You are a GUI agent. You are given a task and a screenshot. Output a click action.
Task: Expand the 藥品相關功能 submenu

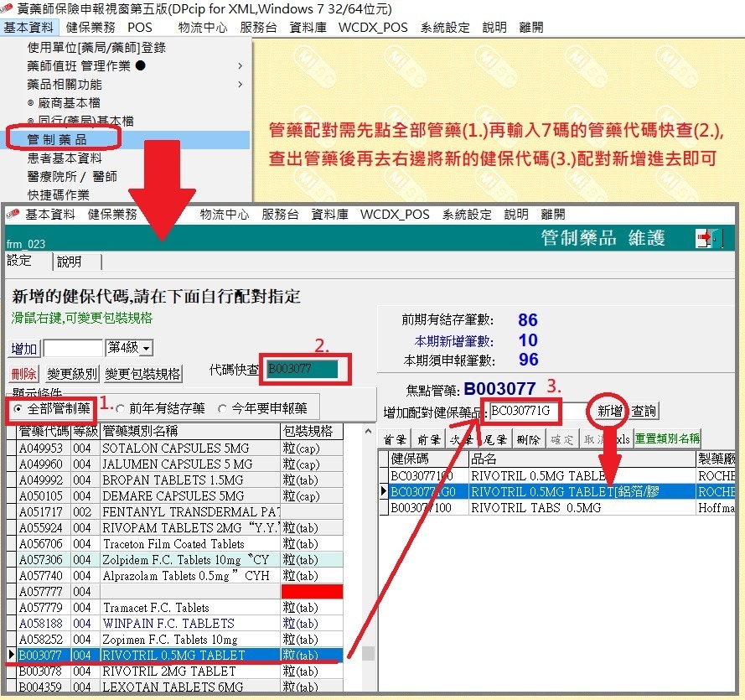click(240, 84)
